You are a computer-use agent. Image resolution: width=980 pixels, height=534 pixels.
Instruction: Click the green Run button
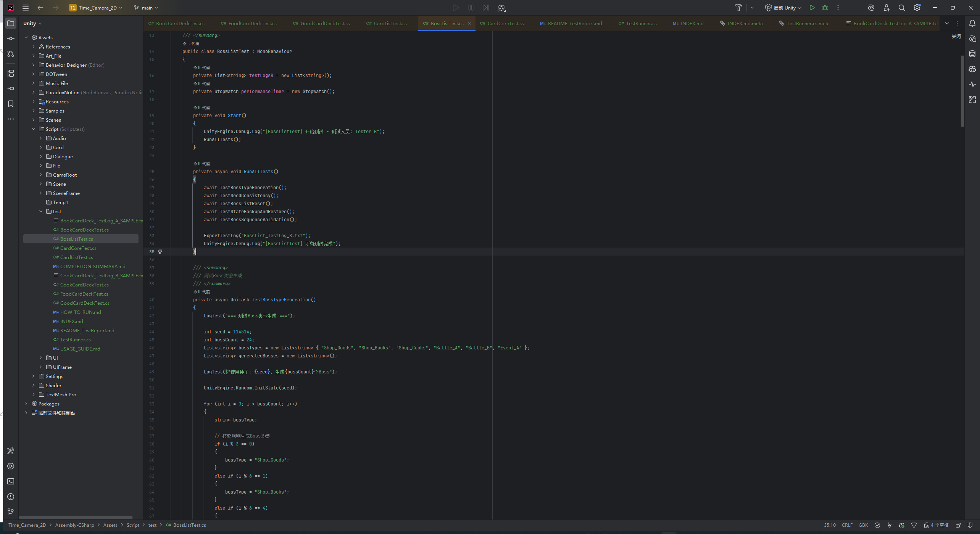812,8
